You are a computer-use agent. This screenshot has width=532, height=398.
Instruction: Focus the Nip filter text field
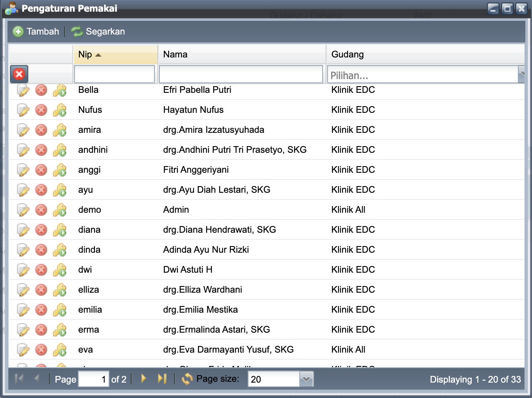click(x=114, y=75)
